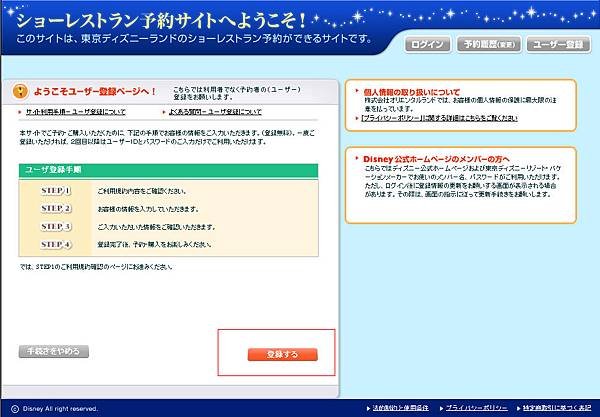Click ご入力いただいた情報をご確認いただきます text
Image resolution: width=600 pixels, height=417 pixels.
(x=156, y=227)
